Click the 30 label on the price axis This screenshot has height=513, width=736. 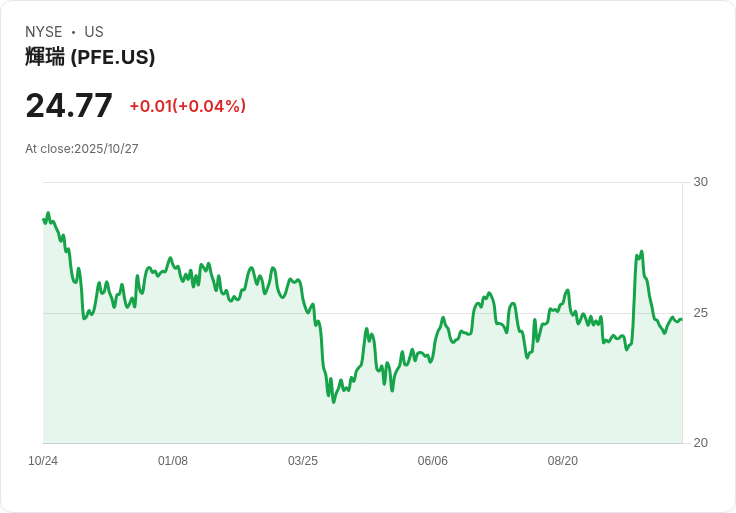point(700,182)
